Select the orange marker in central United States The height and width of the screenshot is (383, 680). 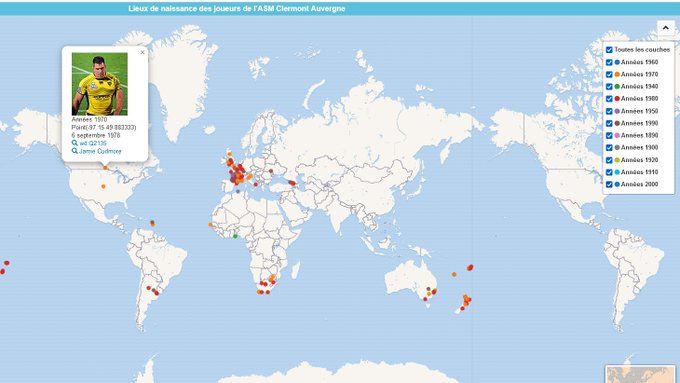(103, 187)
